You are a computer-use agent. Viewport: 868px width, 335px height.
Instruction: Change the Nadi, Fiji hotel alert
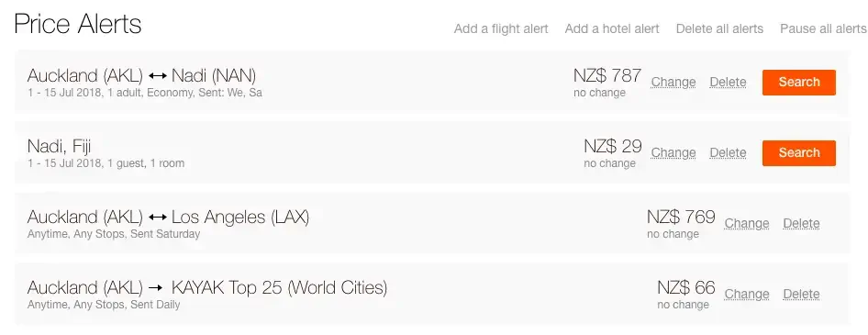(673, 153)
